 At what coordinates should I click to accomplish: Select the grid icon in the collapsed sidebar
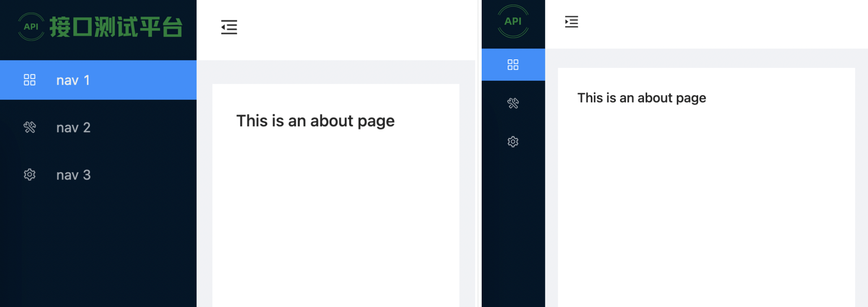(513, 65)
